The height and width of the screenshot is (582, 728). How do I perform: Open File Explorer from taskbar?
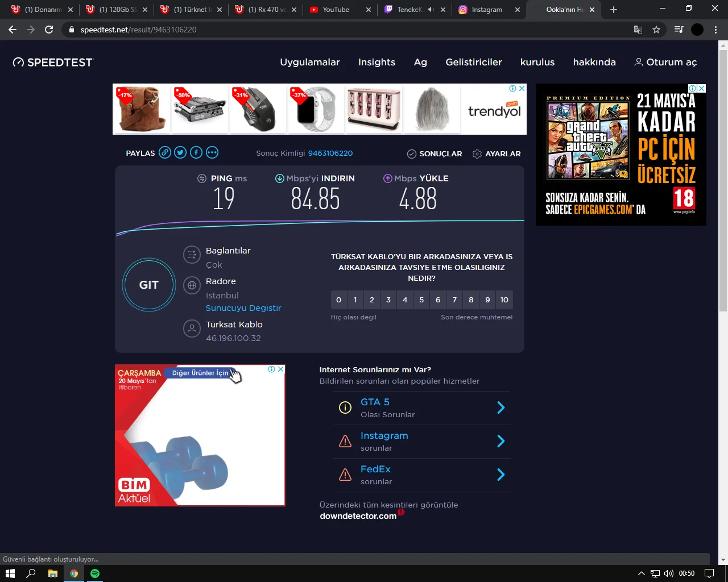point(52,573)
